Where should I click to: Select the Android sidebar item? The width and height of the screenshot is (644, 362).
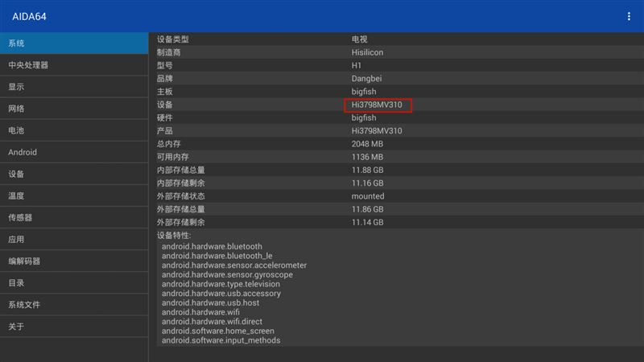[74, 152]
